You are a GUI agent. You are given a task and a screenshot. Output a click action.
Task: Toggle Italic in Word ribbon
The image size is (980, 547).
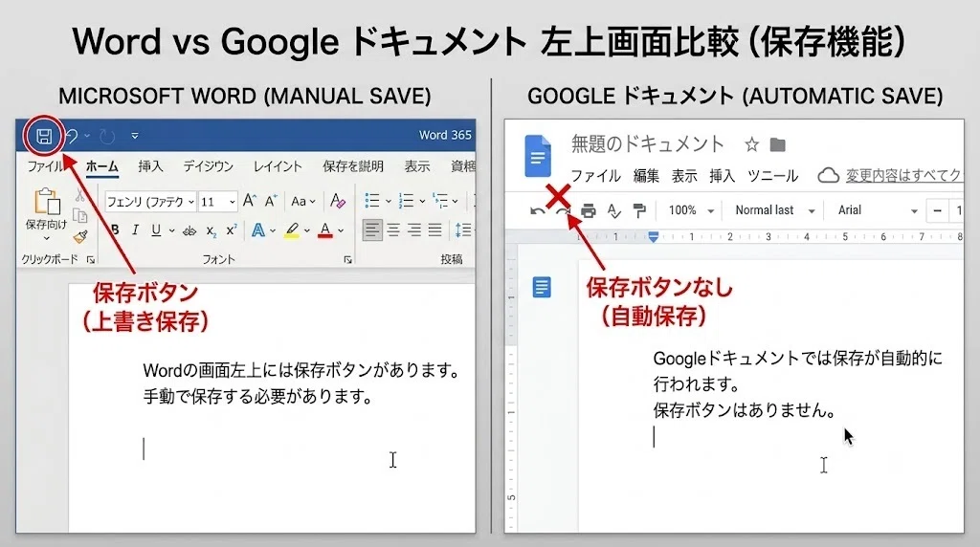tap(135, 230)
